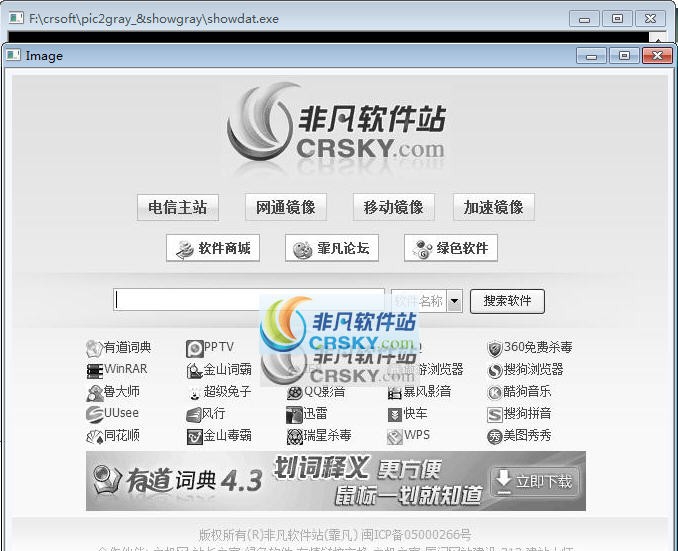Open the 酷狗音乐 text link
This screenshot has height=551, width=678.
point(528,391)
